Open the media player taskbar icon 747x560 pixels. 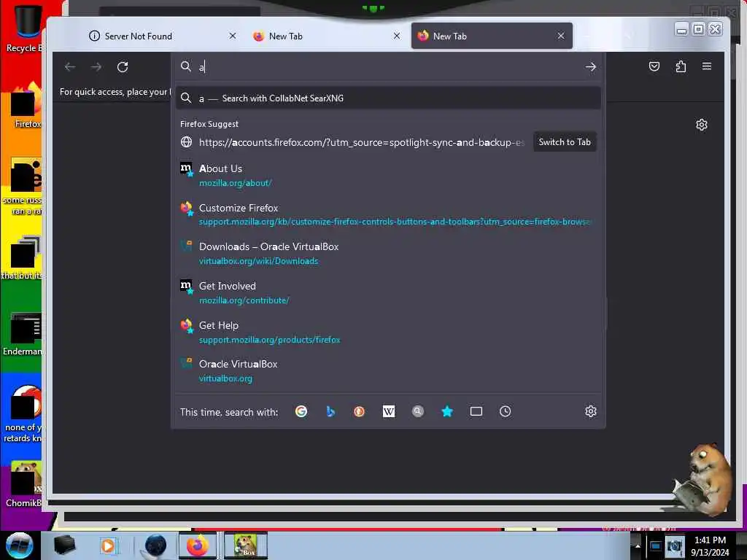coord(108,545)
